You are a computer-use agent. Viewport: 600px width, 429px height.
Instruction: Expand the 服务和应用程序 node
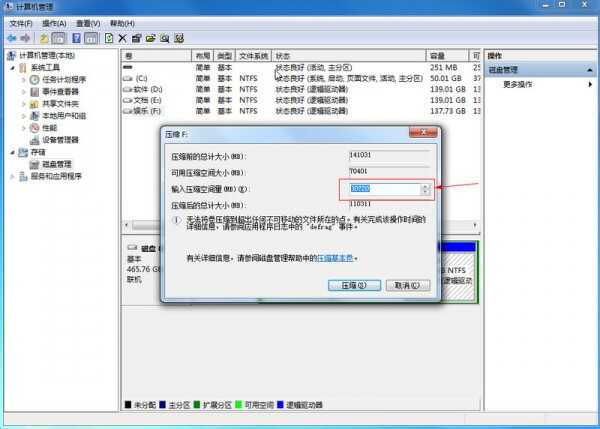coord(12,176)
